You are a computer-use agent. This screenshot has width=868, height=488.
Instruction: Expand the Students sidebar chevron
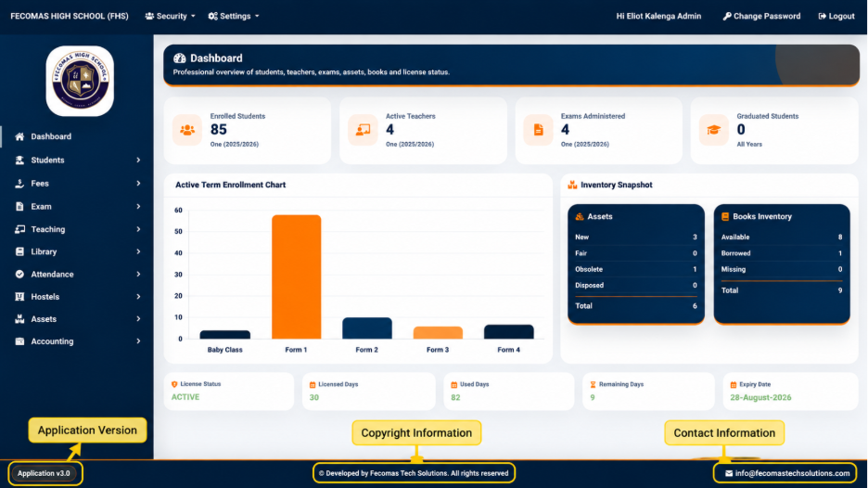(138, 161)
